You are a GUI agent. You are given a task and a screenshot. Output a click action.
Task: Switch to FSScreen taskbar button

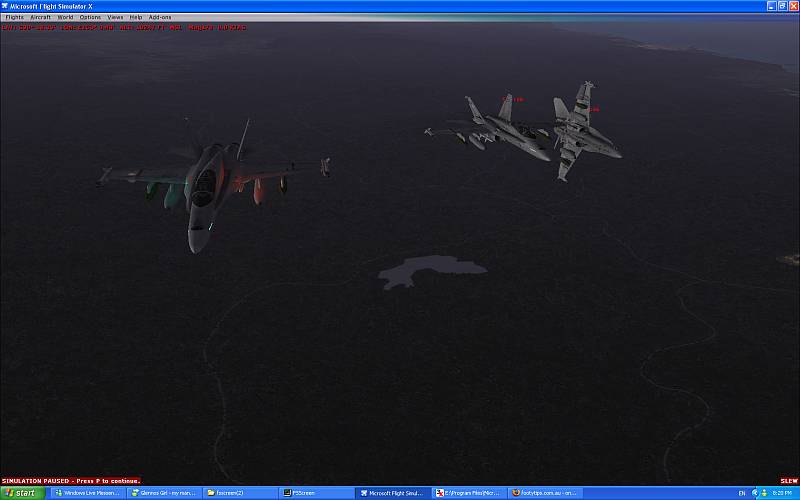[315, 493]
